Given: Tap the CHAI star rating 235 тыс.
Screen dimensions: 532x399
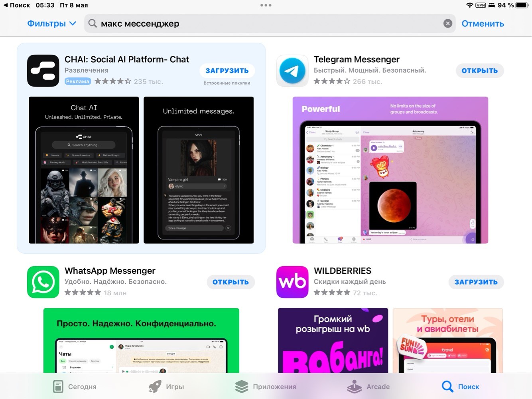Looking at the screenshot, I should 129,81.
